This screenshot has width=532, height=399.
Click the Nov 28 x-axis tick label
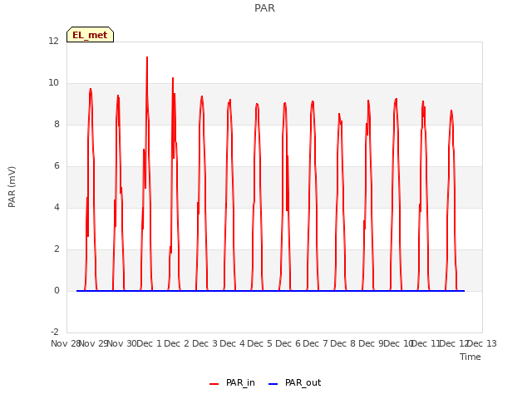coord(65,343)
